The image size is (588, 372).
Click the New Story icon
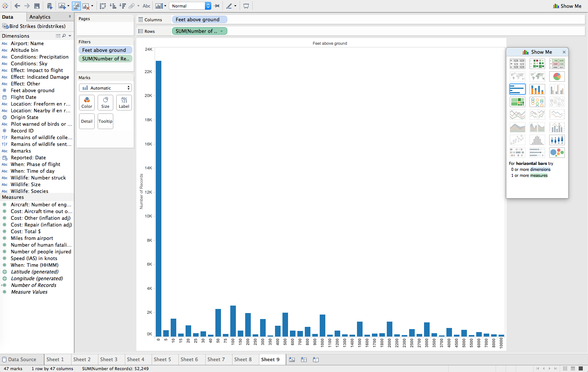(x=316, y=360)
